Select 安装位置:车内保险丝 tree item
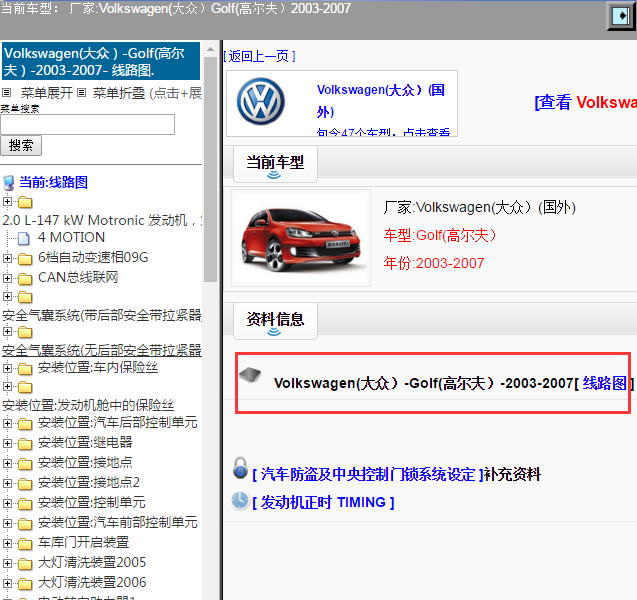 98,367
